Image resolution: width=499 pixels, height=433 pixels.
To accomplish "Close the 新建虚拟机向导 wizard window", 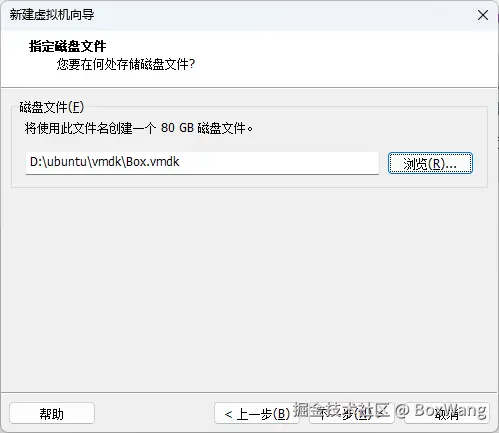I will 482,15.
